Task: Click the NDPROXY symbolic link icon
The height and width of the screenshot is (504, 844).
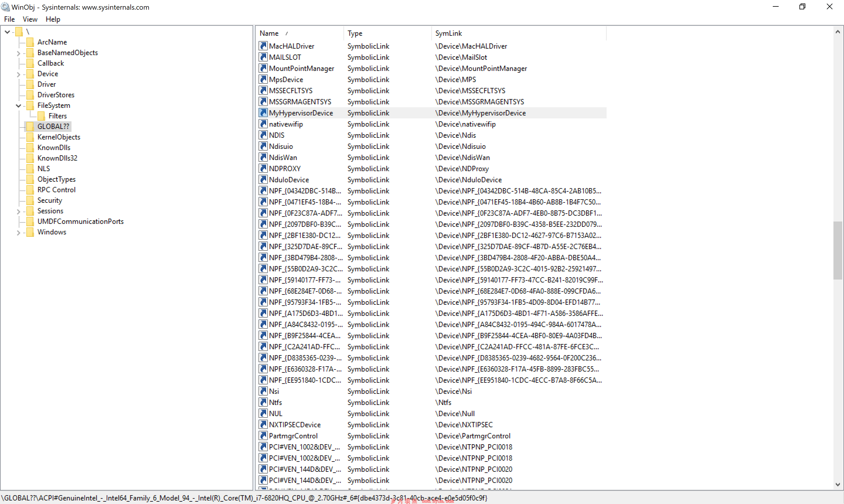Action: click(x=263, y=168)
